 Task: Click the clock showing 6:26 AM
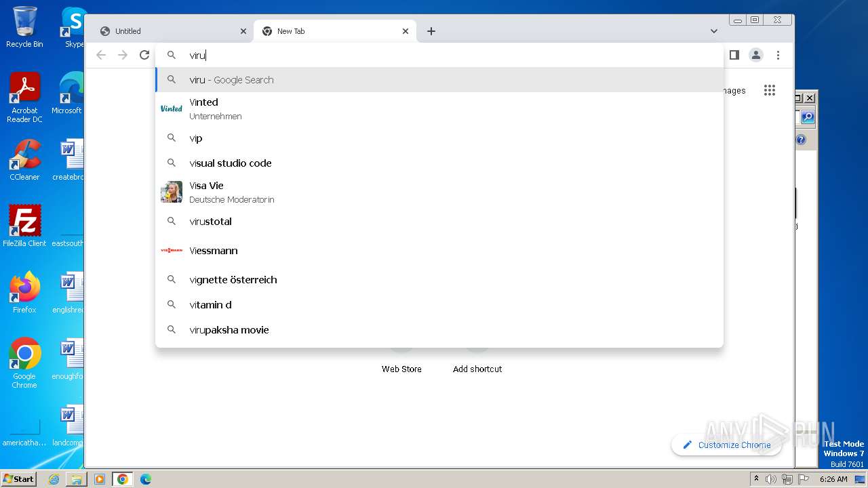point(833,479)
